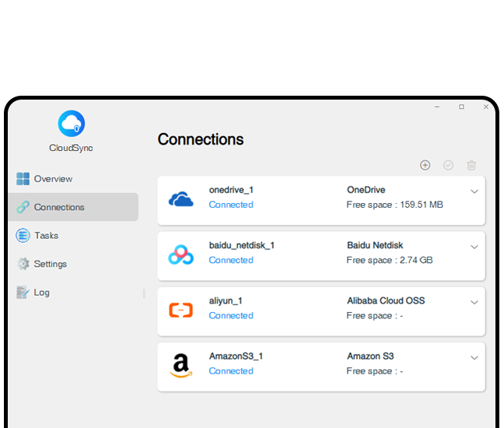The height and width of the screenshot is (428, 504).
Task: Click Connected status under AmazonS3_1
Action: (231, 371)
